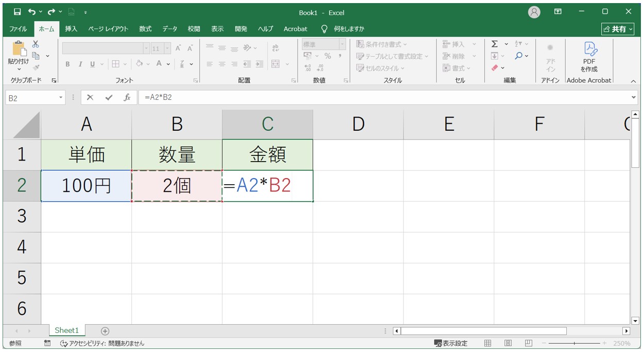Viewport: 644px width, 352px height.
Task: Click テーブルとして書式設定 button
Action: [x=392, y=56]
